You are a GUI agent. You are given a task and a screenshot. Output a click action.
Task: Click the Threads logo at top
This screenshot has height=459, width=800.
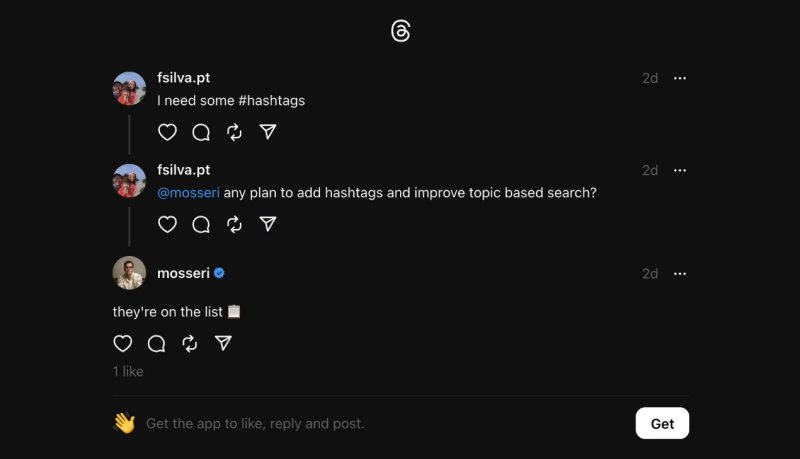(400, 32)
